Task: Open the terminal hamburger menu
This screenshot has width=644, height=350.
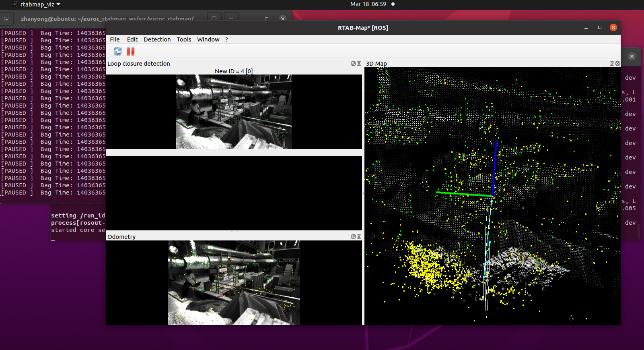Action: click(x=231, y=18)
